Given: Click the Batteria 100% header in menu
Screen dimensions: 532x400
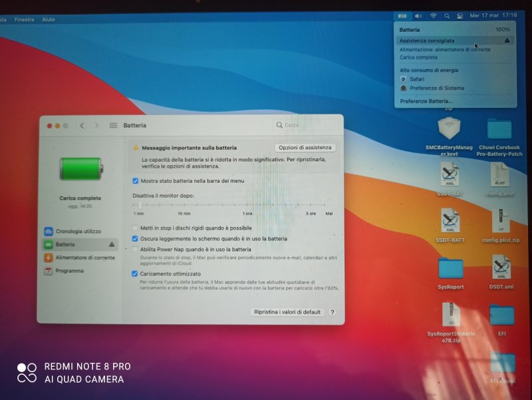Looking at the screenshot, I should click(455, 29).
